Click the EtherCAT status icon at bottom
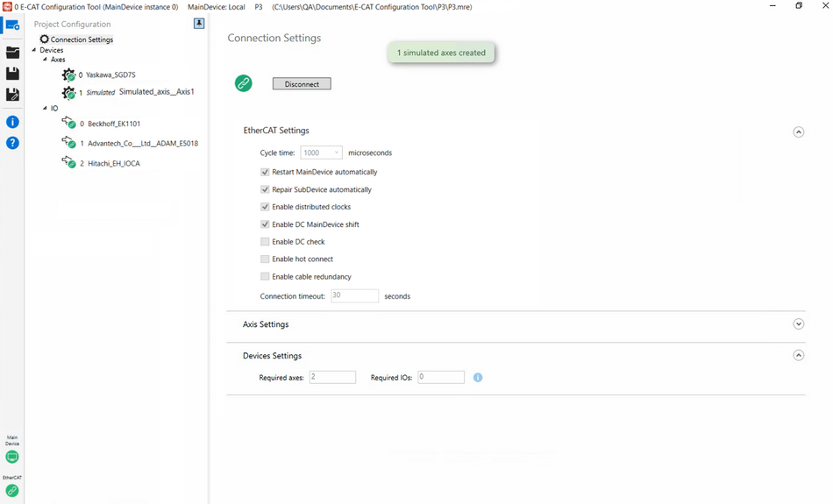833x504 pixels. pos(12,491)
